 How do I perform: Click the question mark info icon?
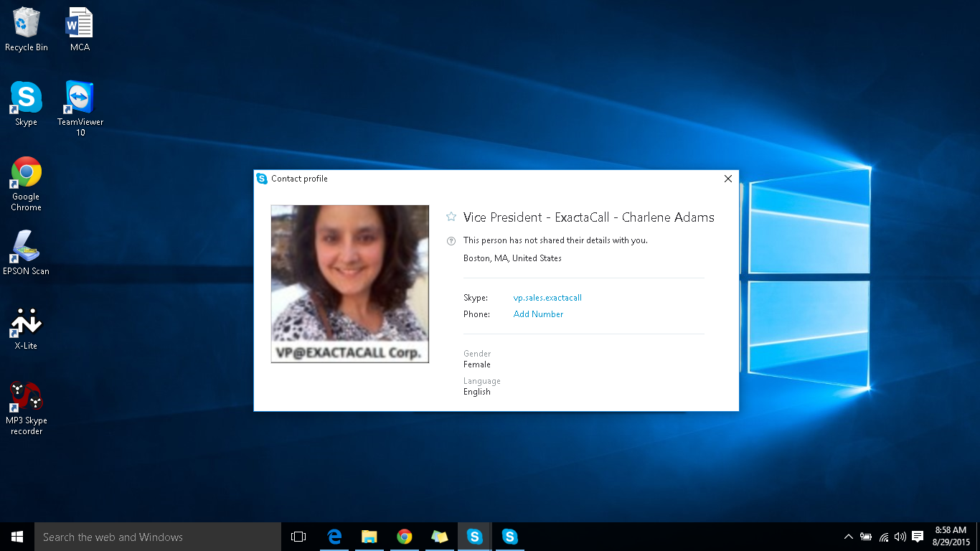pyautogui.click(x=451, y=241)
